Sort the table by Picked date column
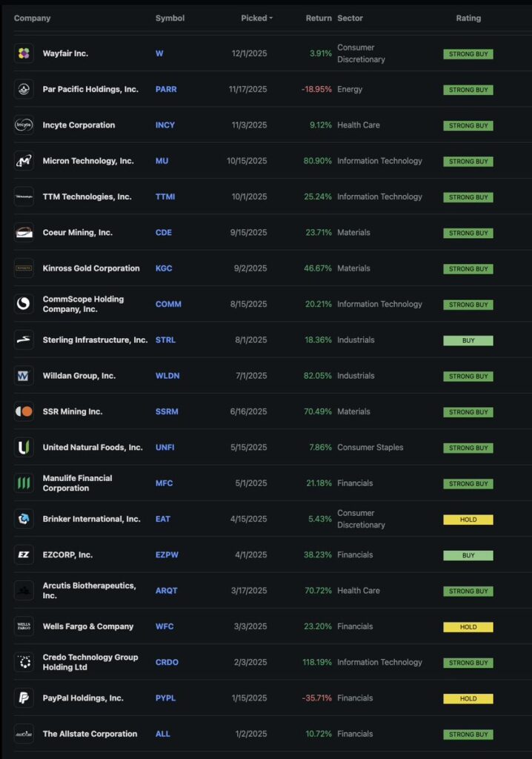This screenshot has height=759, width=532. click(256, 18)
